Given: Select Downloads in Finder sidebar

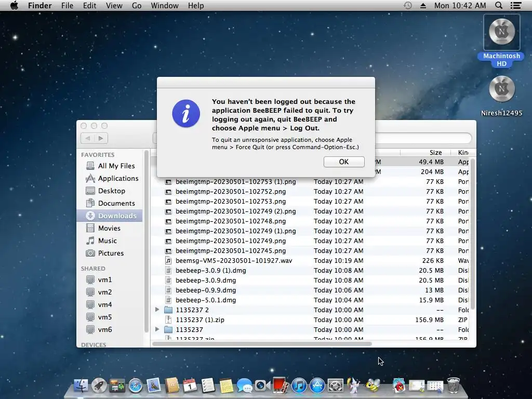Looking at the screenshot, I should 109,216.
